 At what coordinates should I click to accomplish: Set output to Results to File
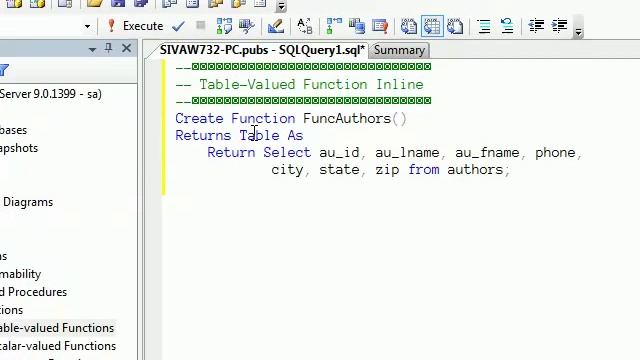click(455, 26)
